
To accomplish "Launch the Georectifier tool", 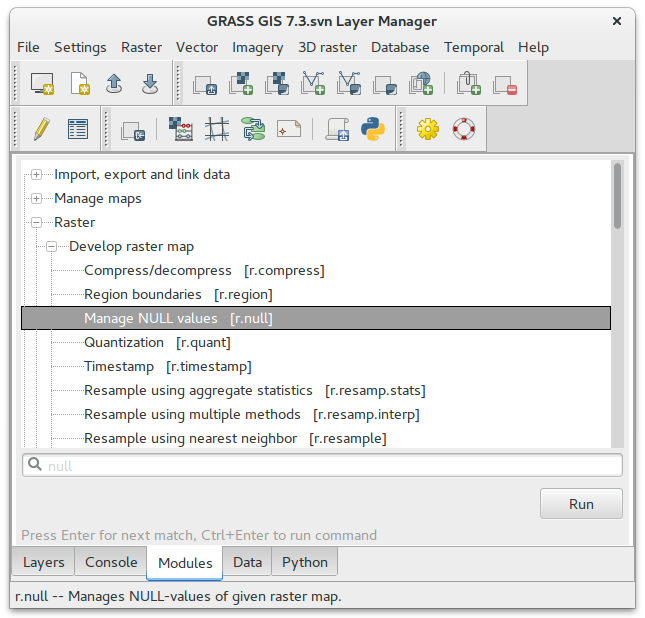I will (x=217, y=129).
